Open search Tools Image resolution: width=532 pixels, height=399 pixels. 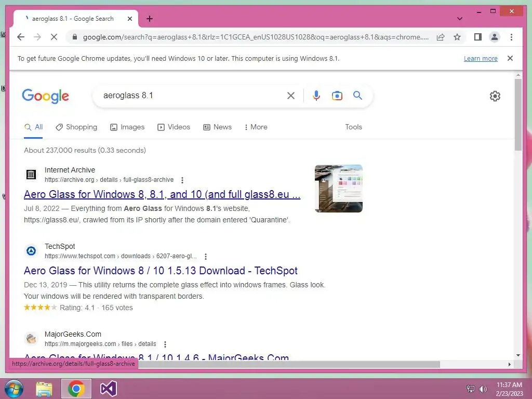click(x=353, y=127)
